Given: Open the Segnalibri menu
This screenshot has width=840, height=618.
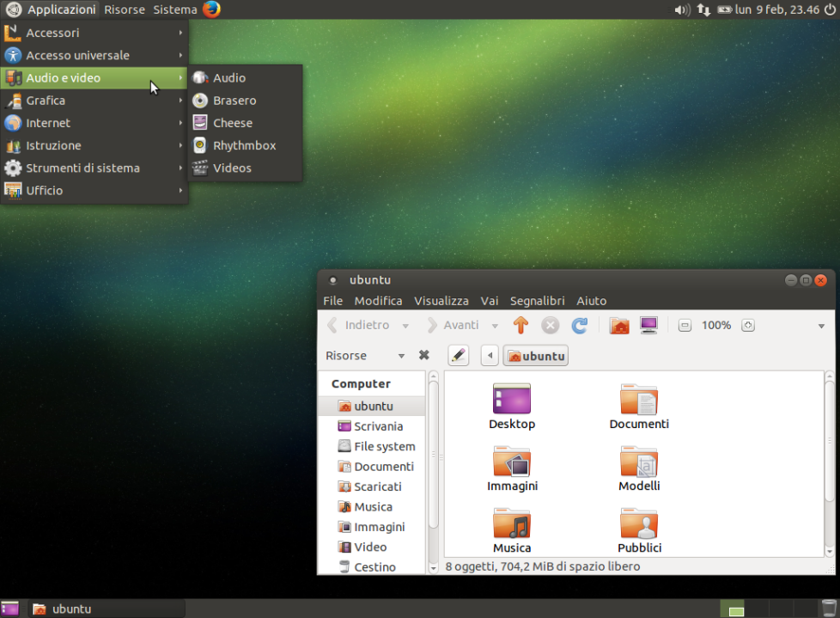Looking at the screenshot, I should click(537, 301).
